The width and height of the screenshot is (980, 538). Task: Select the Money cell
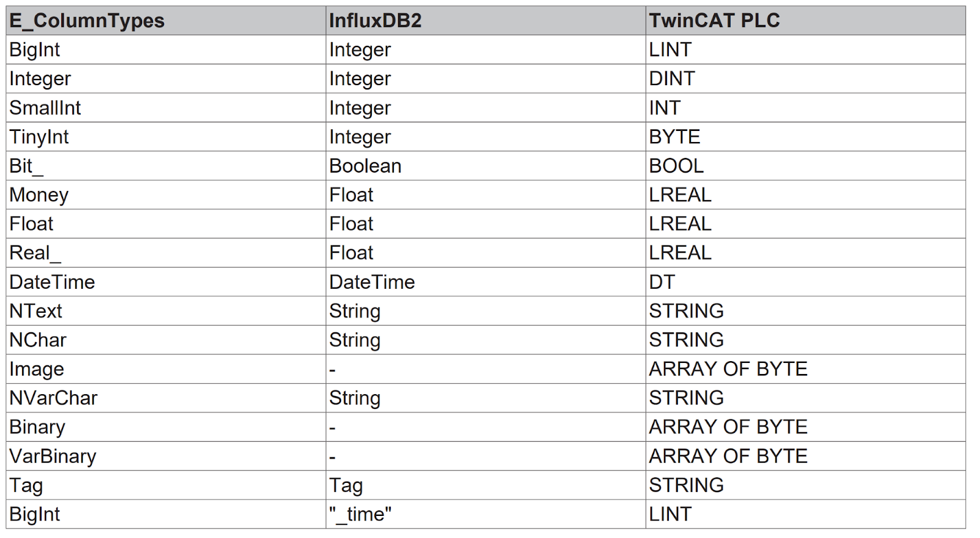166,195
